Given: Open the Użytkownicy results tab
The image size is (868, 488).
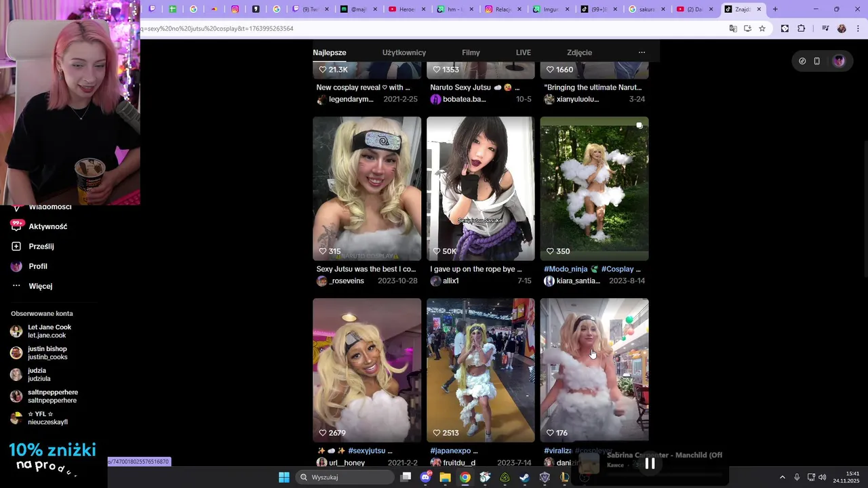Looking at the screenshot, I should [404, 52].
